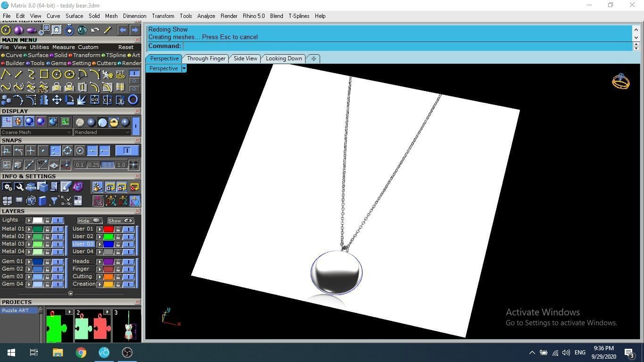This screenshot has width=644, height=362.
Task: Open the Coarse Mesh dropdown
Action: (x=36, y=132)
